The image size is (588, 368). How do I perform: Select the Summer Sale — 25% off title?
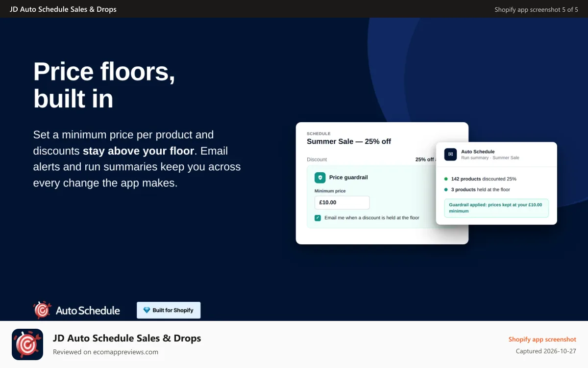[349, 141]
